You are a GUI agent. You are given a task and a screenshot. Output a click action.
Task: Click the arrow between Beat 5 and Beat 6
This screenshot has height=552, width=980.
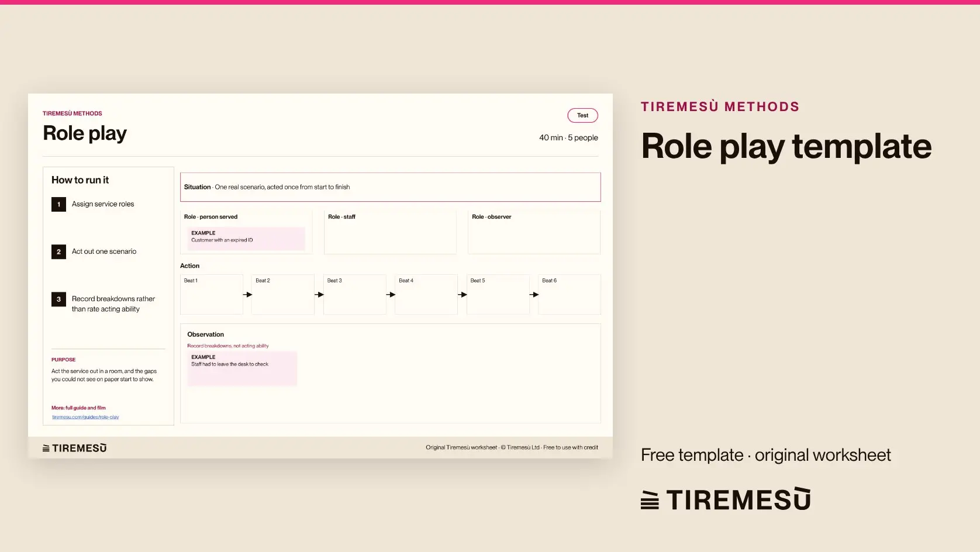pyautogui.click(x=534, y=295)
